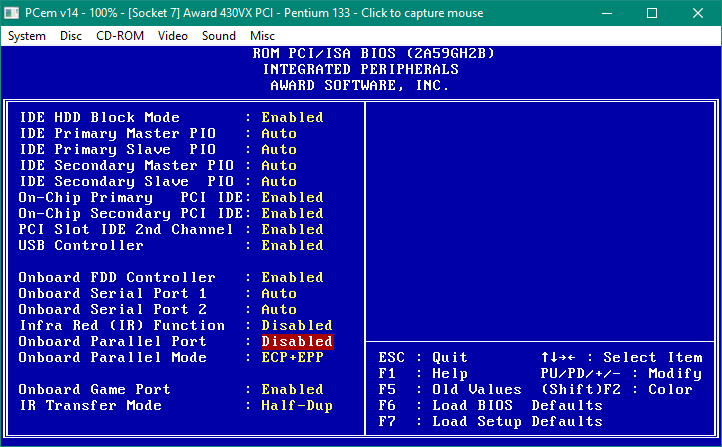Click the Onboard Serial Port 1 label

pos(113,293)
